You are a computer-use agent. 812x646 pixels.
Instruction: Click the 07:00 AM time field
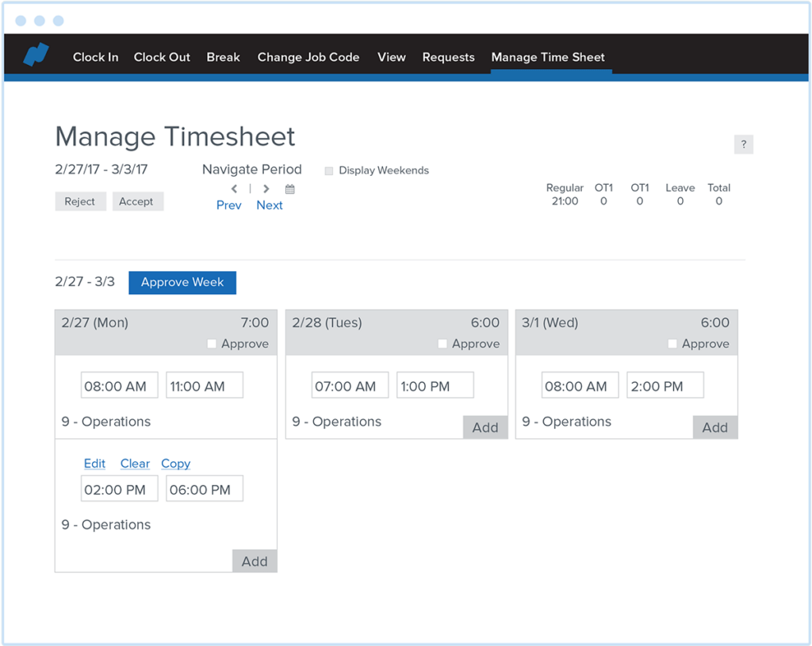(350, 385)
